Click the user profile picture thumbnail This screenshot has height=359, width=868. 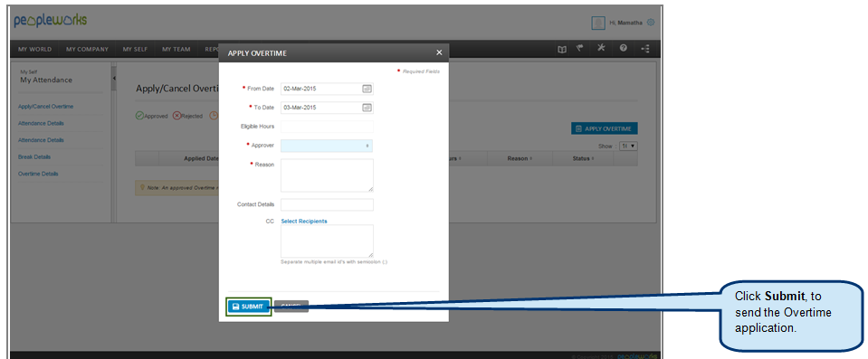coord(598,23)
